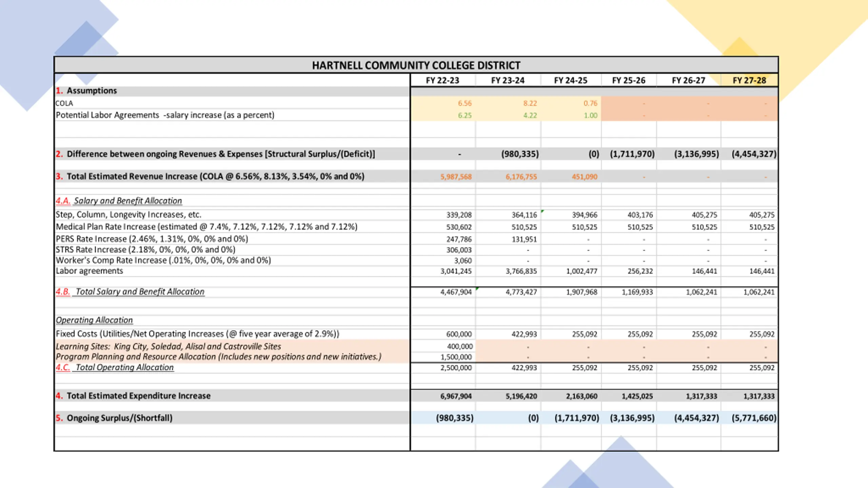Screen dimensions: 868x488
Task: Click the HARTNELL COMMUNITY COLLEGE DISTRICT title
Action: (x=416, y=65)
